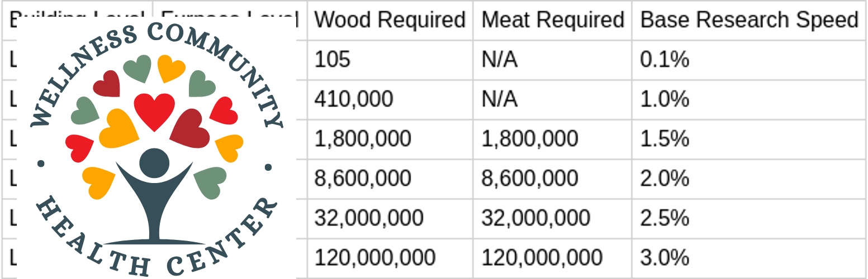
Task: Click the 1,800,000 cell under Meat Required
Action: [552, 139]
